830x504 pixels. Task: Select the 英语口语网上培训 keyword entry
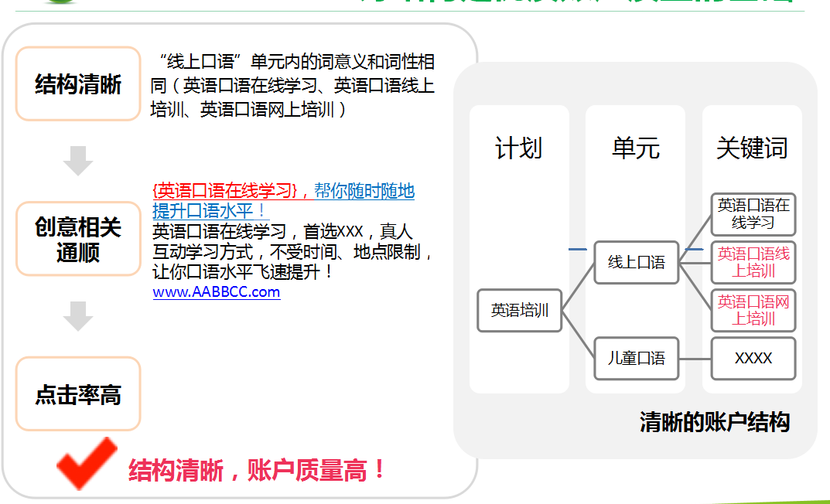753,311
